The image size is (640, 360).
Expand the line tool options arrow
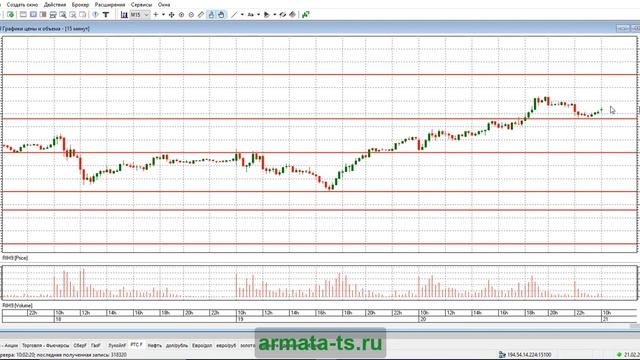click(242, 15)
